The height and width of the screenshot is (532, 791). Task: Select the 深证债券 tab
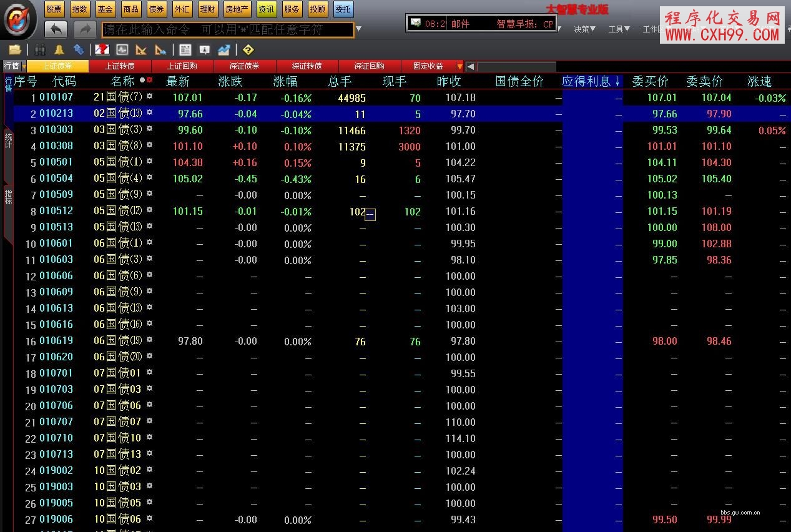click(x=245, y=66)
